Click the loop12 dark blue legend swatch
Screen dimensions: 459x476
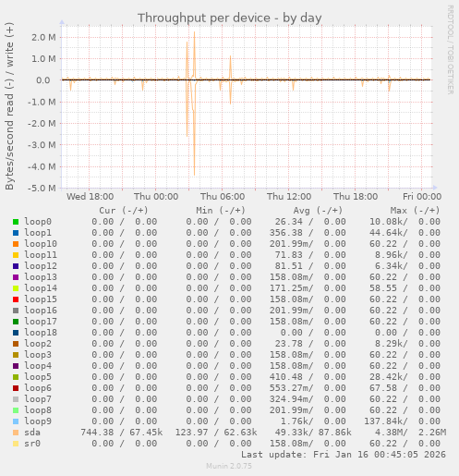point(16,266)
